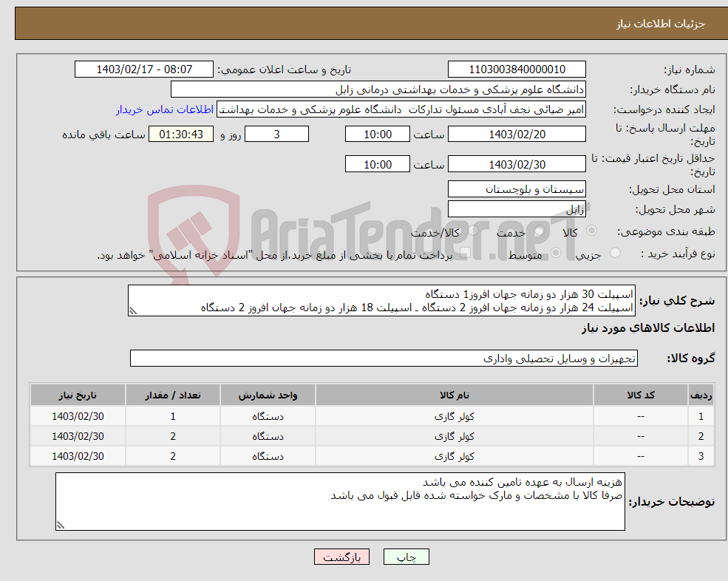Click remaining time field 01:30:43
Image resolution: width=728 pixels, height=581 pixels.
point(181,135)
